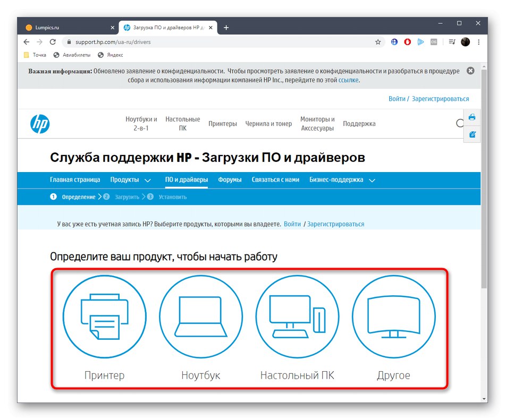Dismiss the privacy notice banner
The image size is (505, 420).
click(x=470, y=71)
